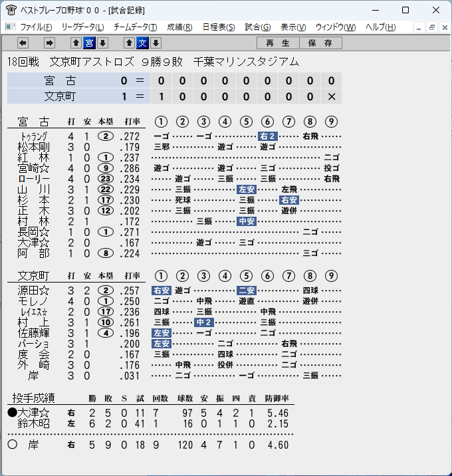Select the blue 文 team icon

(142, 43)
